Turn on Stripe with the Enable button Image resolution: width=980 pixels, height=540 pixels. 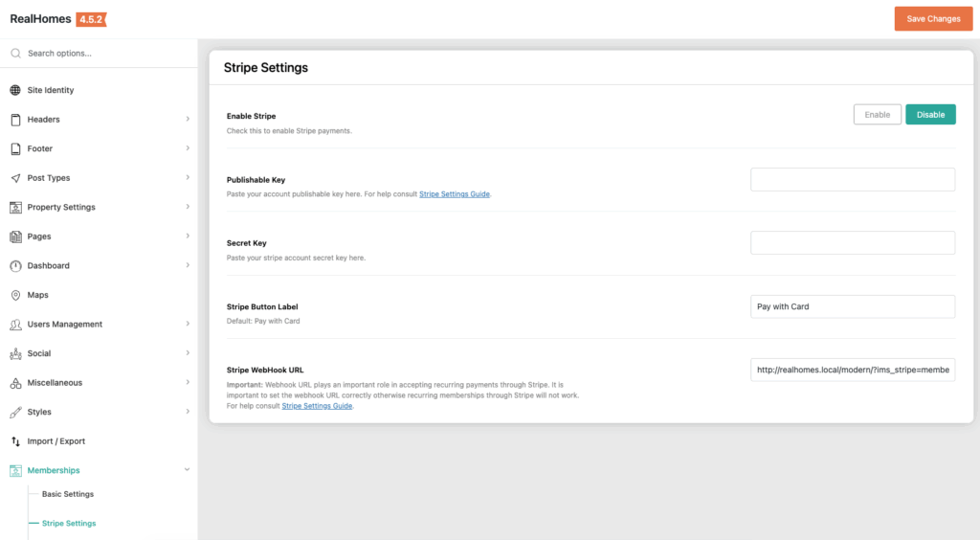(877, 115)
